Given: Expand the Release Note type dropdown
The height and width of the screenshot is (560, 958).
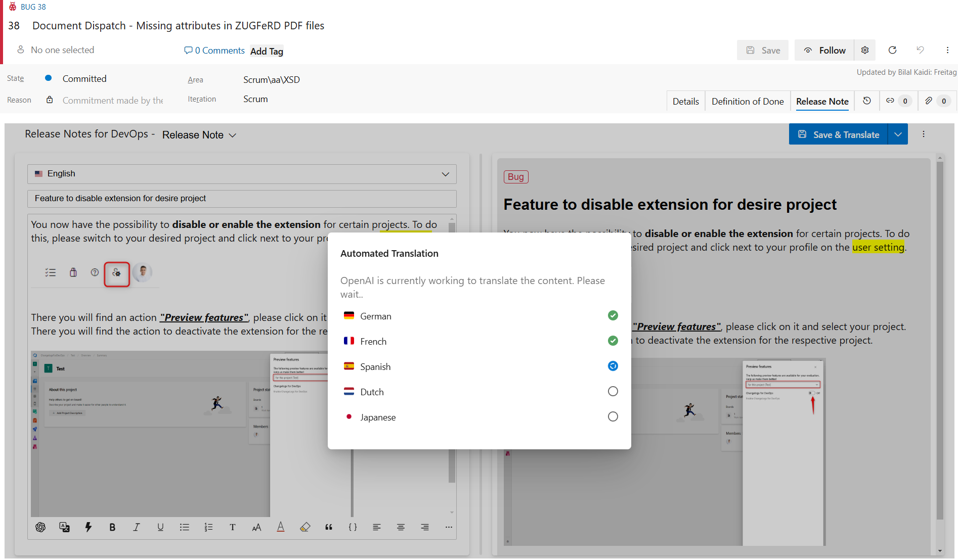Looking at the screenshot, I should click(199, 135).
